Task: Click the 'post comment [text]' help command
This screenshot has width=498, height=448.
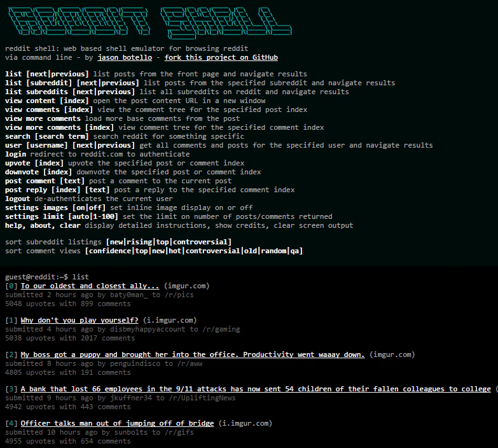Action: point(45,181)
